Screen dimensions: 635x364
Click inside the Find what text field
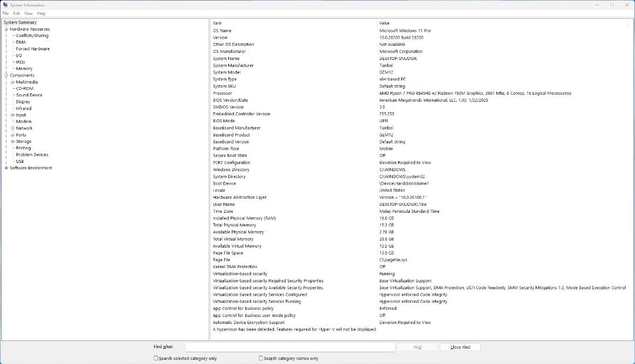point(290,347)
